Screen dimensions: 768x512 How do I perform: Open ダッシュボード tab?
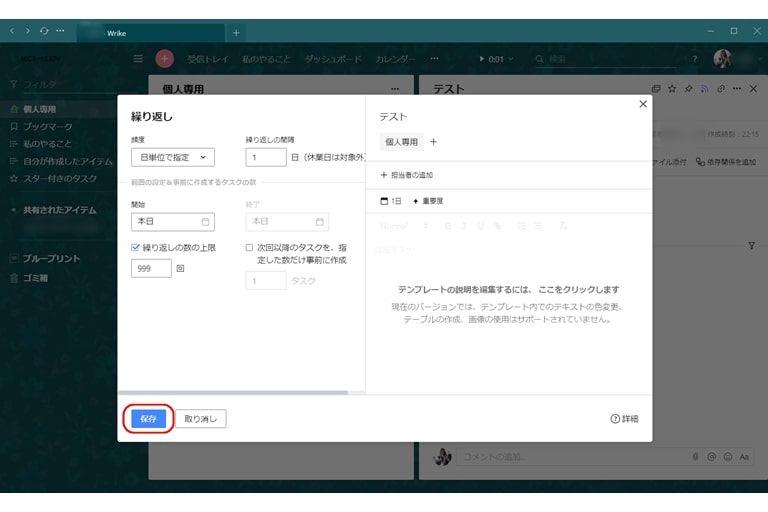click(x=333, y=59)
